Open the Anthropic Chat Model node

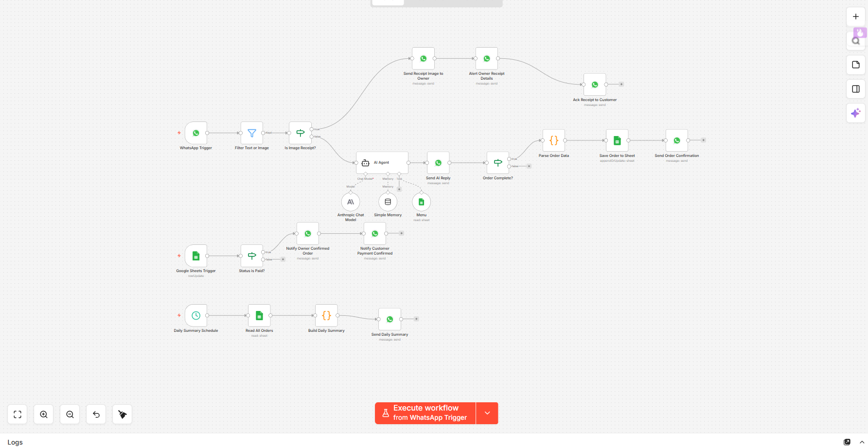[x=351, y=202]
